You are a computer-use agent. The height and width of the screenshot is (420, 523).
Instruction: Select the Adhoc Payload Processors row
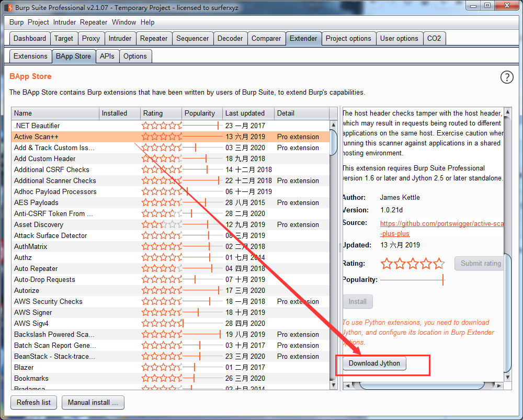coord(170,192)
